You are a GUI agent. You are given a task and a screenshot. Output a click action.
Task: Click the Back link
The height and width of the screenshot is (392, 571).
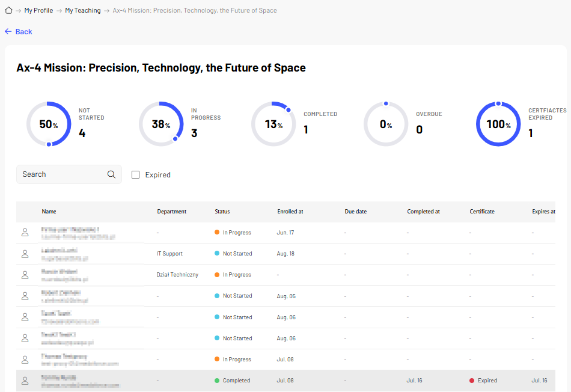click(18, 32)
